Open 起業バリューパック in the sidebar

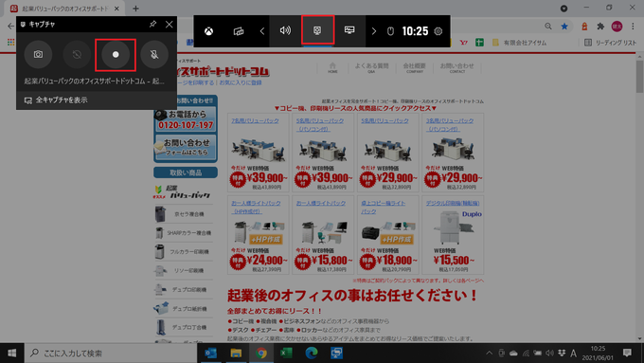(183, 192)
